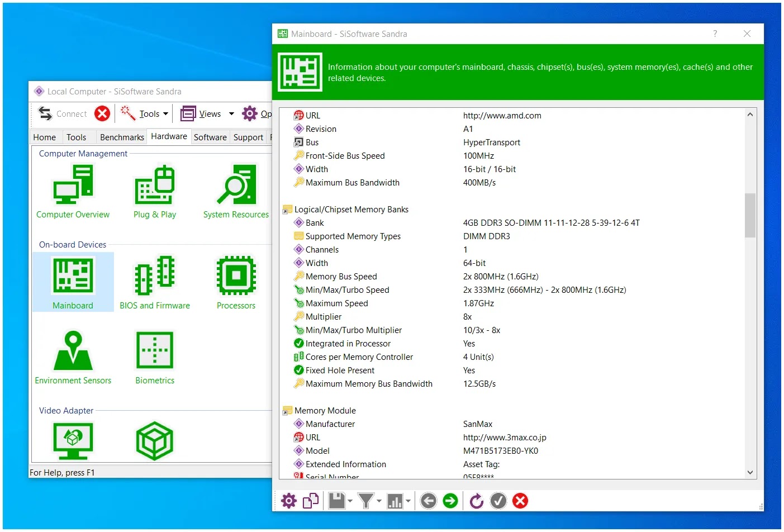
Task: Select the Channels row
Action: 512,250
